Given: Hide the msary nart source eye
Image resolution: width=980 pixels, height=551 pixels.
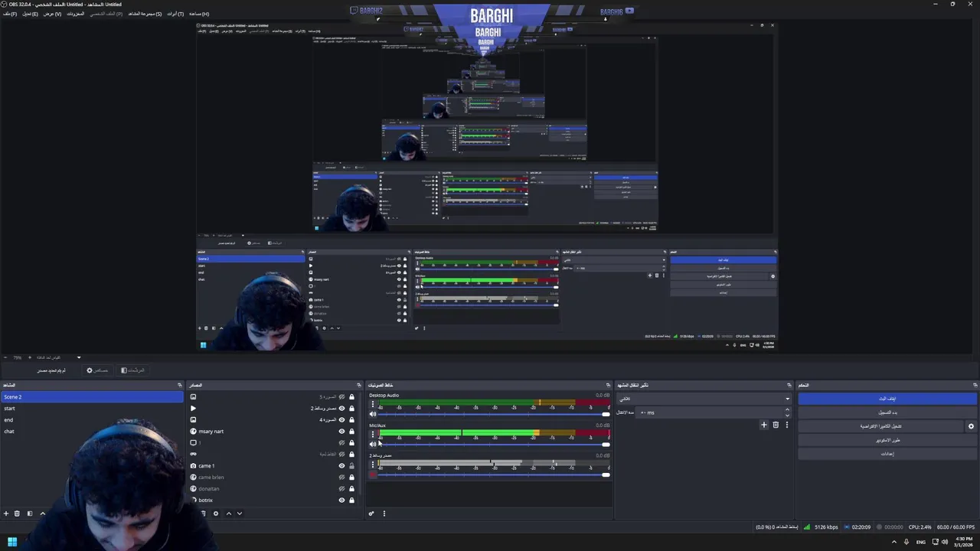Looking at the screenshot, I should 341,431.
